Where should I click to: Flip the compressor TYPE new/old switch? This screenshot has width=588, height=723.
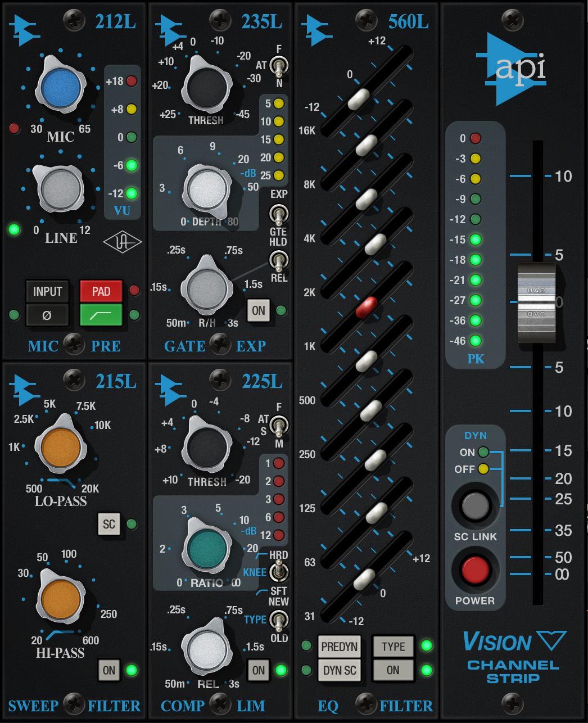279,620
